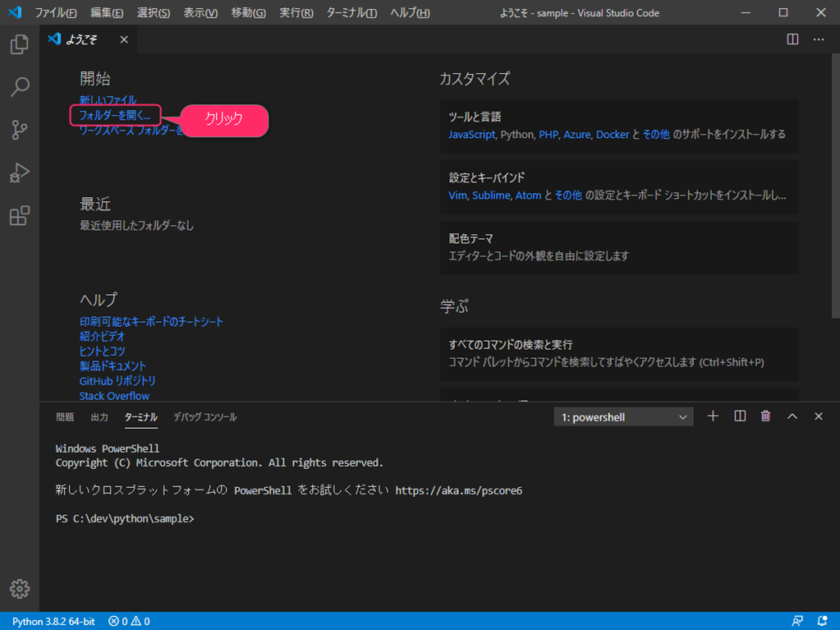Screen dimensions: 840x630
Task: Switch to the デバッグ コンソール tab
Action: click(204, 416)
